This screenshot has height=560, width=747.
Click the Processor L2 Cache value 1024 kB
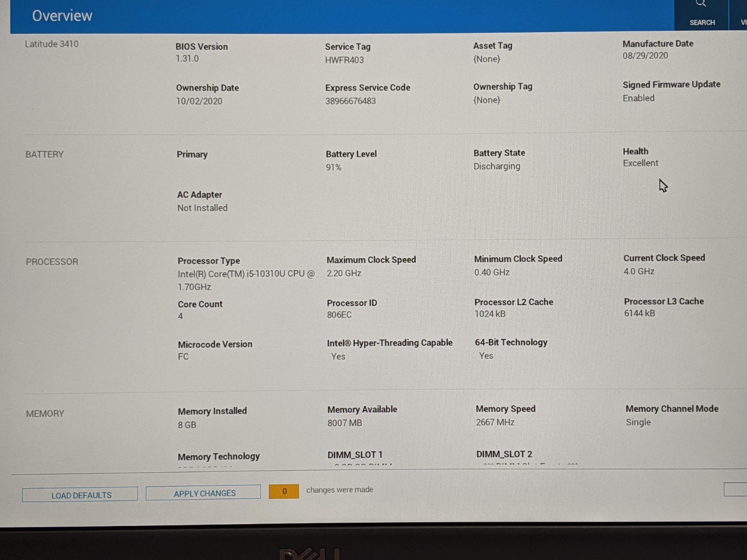tap(490, 314)
